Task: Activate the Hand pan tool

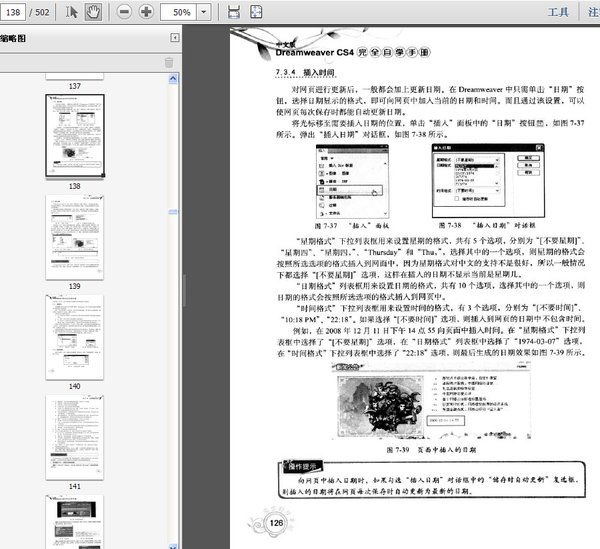Action: point(93,12)
